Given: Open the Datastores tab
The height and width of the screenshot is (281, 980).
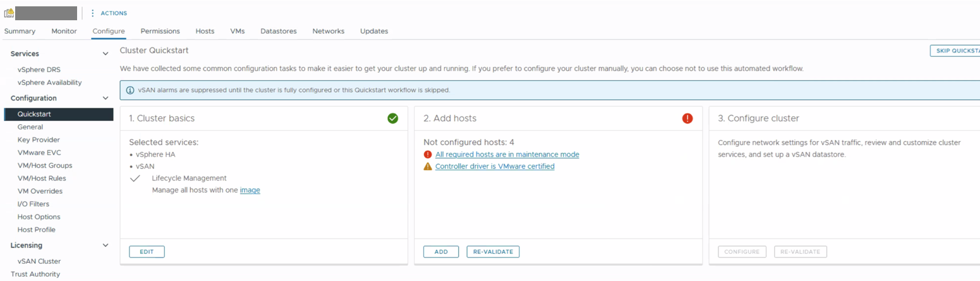Looking at the screenshot, I should coord(278,31).
